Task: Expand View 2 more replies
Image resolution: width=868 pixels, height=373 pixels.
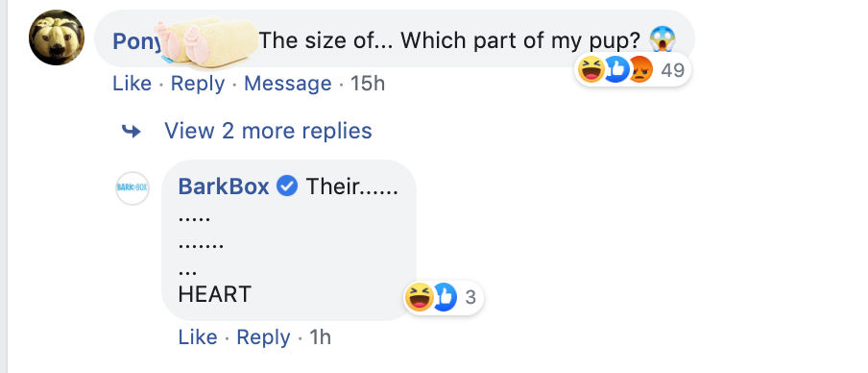Action: pyautogui.click(x=268, y=131)
